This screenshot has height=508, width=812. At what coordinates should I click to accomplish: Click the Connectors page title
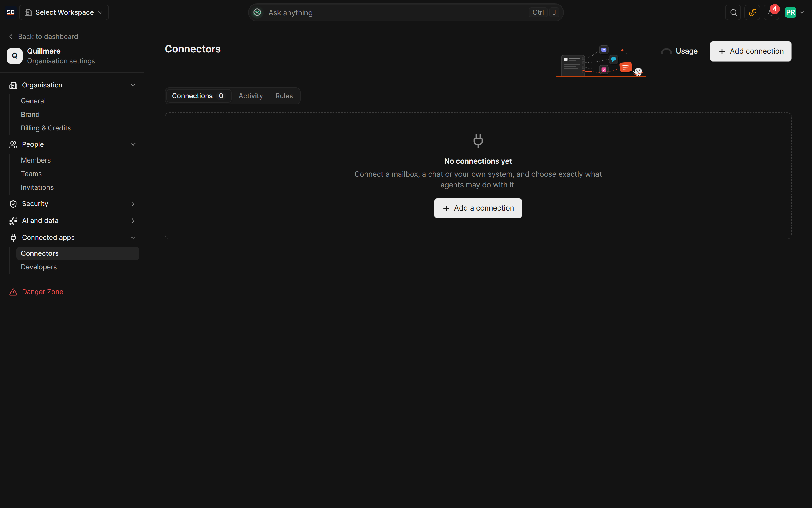[x=193, y=49]
